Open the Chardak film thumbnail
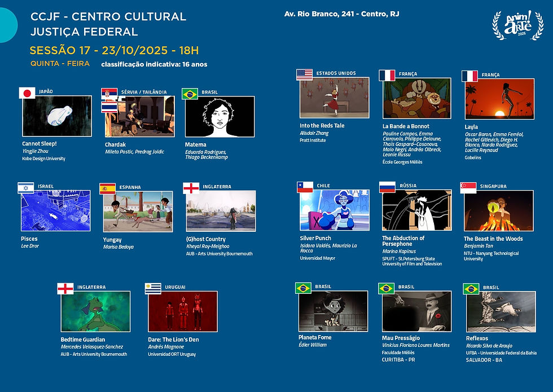The width and height of the screenshot is (553, 392). coord(140,116)
